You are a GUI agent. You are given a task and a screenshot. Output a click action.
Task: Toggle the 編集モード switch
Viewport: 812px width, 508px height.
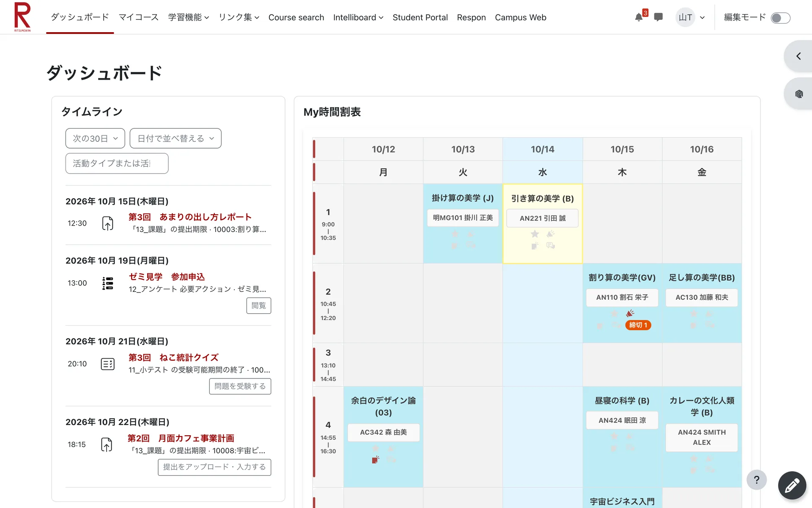click(x=780, y=18)
